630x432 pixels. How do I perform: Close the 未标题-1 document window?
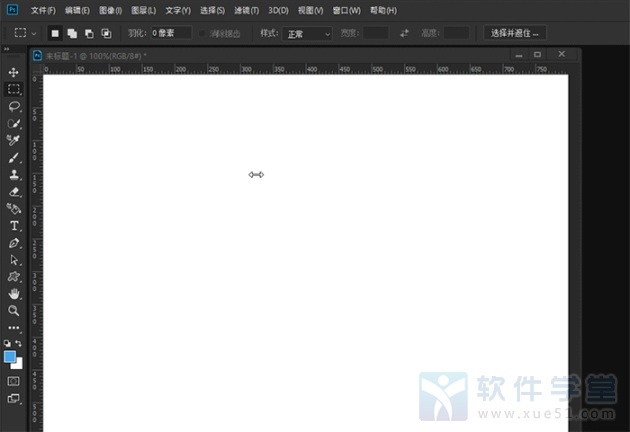click(x=561, y=54)
